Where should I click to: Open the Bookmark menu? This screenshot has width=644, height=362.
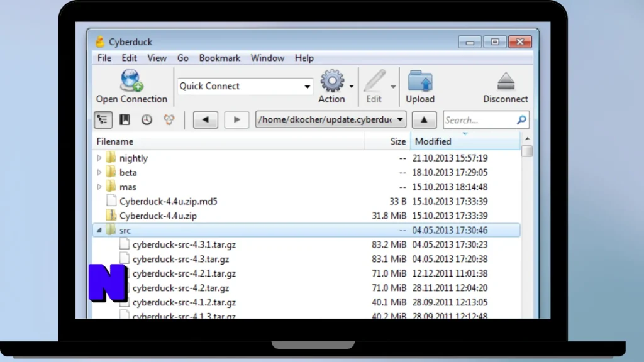pyautogui.click(x=219, y=58)
